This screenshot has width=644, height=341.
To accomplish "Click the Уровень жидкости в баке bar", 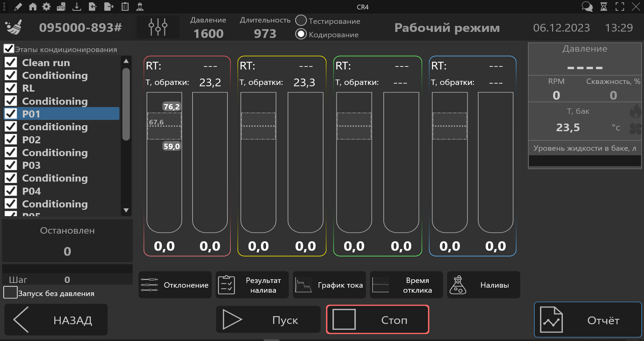I will point(585,161).
